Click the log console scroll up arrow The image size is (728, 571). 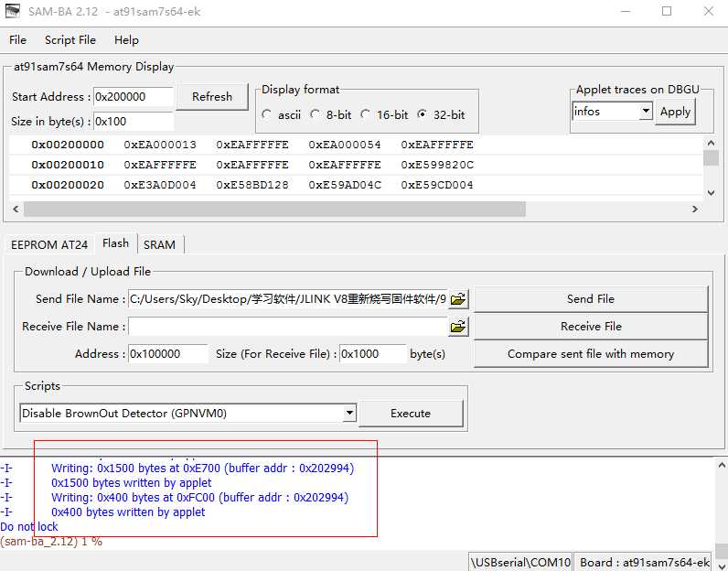pos(721,465)
